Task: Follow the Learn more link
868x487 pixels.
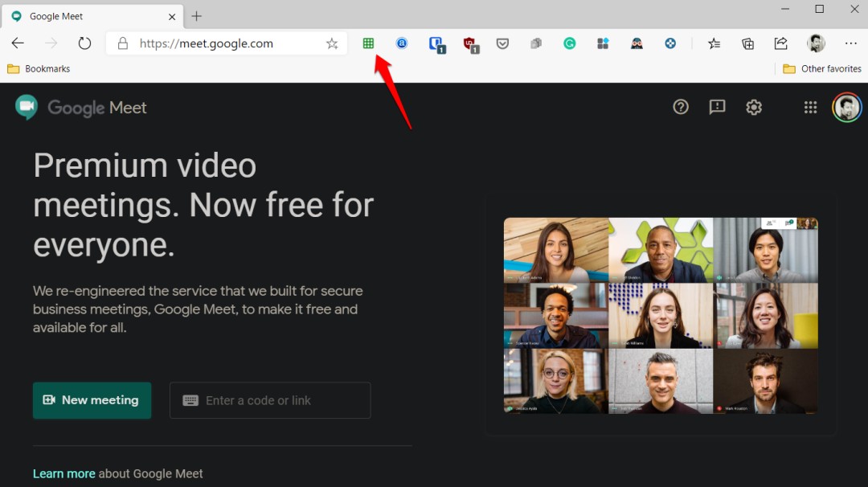Action: [x=63, y=473]
